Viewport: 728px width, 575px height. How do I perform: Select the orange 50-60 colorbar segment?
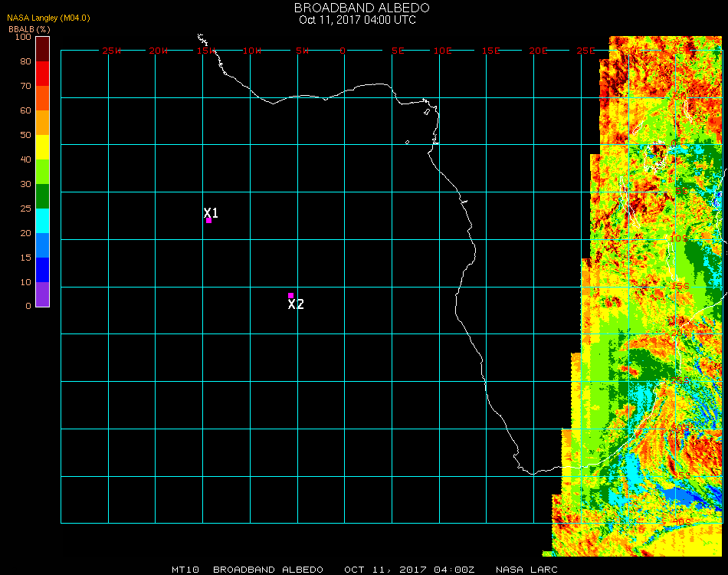point(43,123)
